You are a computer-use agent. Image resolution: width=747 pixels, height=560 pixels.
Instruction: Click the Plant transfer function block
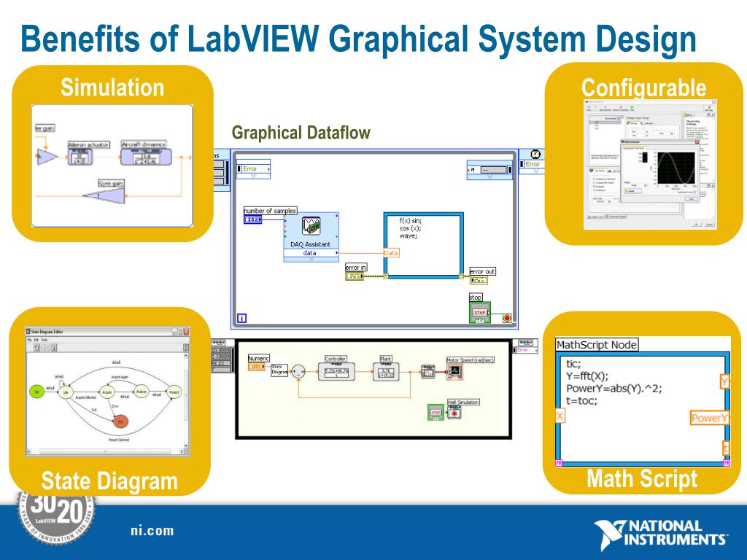[385, 371]
